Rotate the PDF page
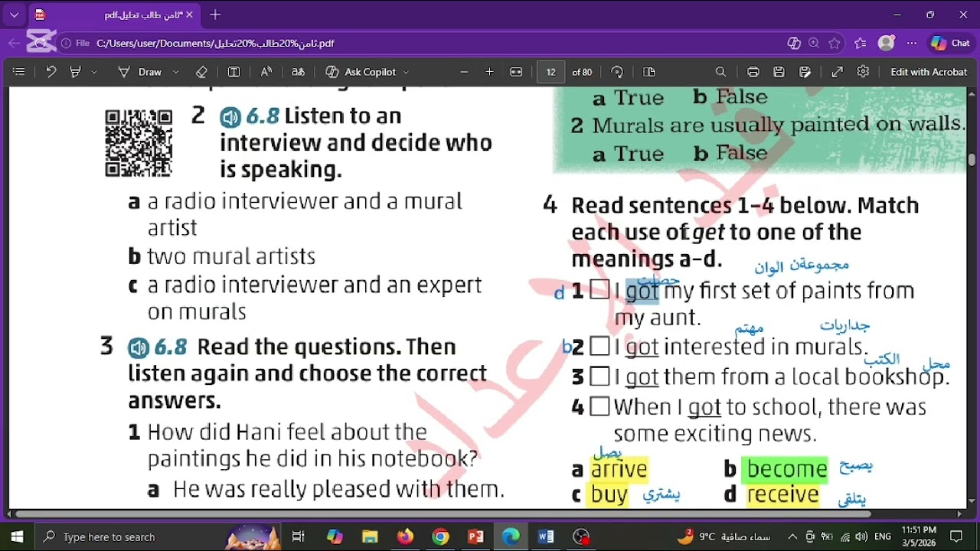 617,72
